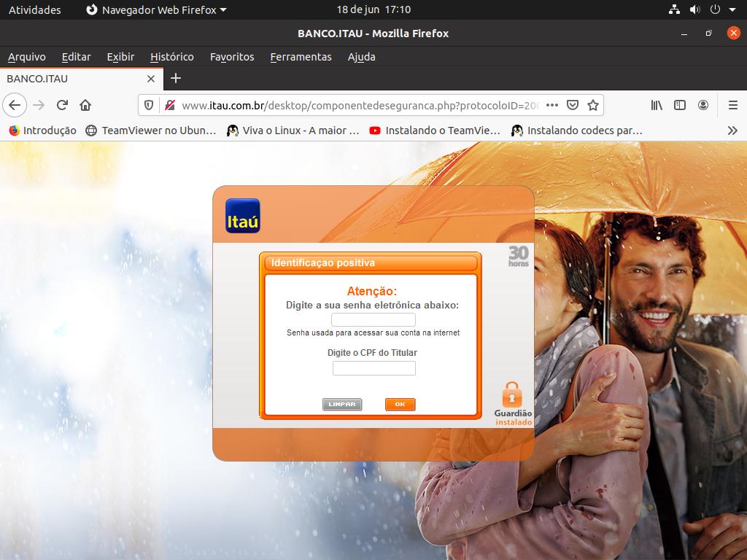
Task: Open Navegador Web Firefox app menu
Action: pyautogui.click(x=156, y=9)
